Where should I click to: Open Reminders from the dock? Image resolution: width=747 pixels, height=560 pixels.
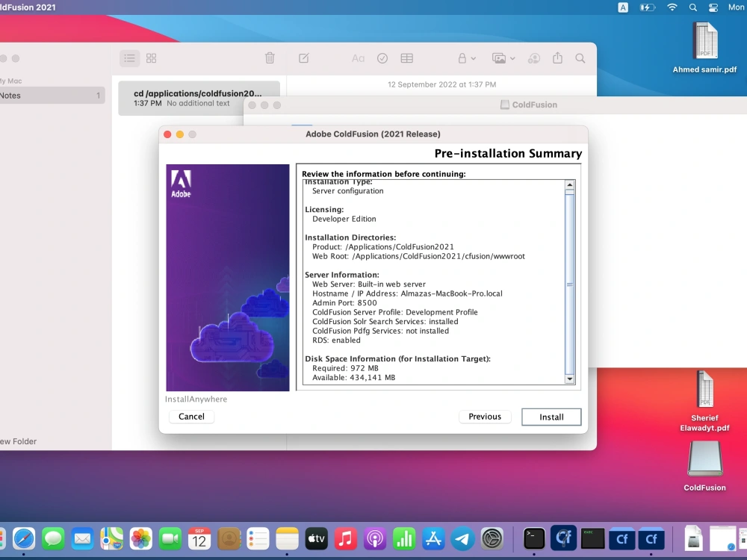click(258, 539)
